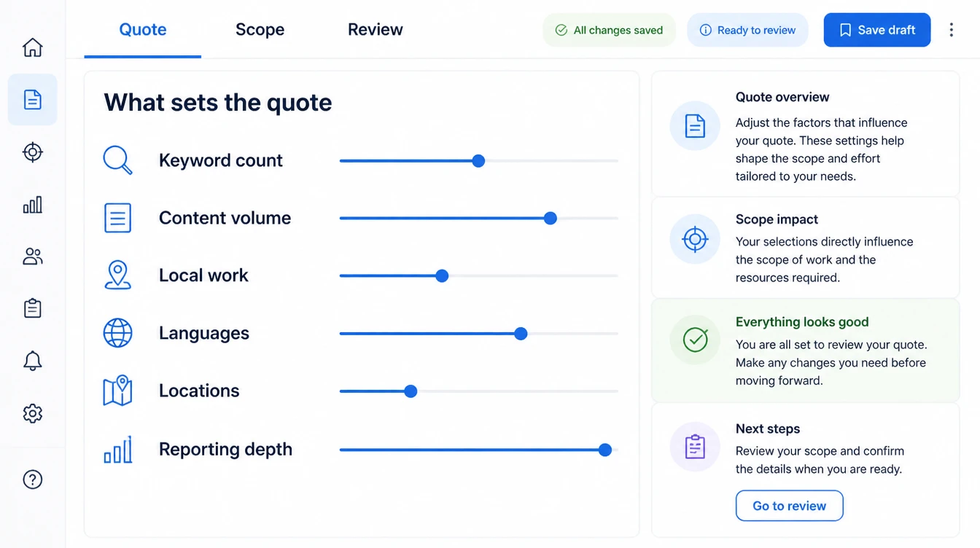The width and height of the screenshot is (980, 548).
Task: Click the All changes saved status
Action: tap(609, 30)
